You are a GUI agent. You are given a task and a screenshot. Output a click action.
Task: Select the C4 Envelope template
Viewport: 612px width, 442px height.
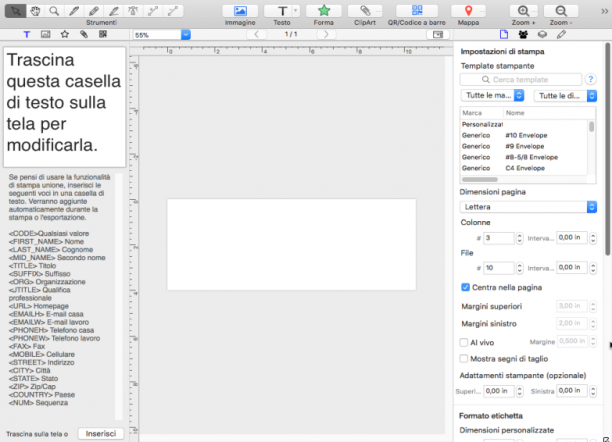523,168
